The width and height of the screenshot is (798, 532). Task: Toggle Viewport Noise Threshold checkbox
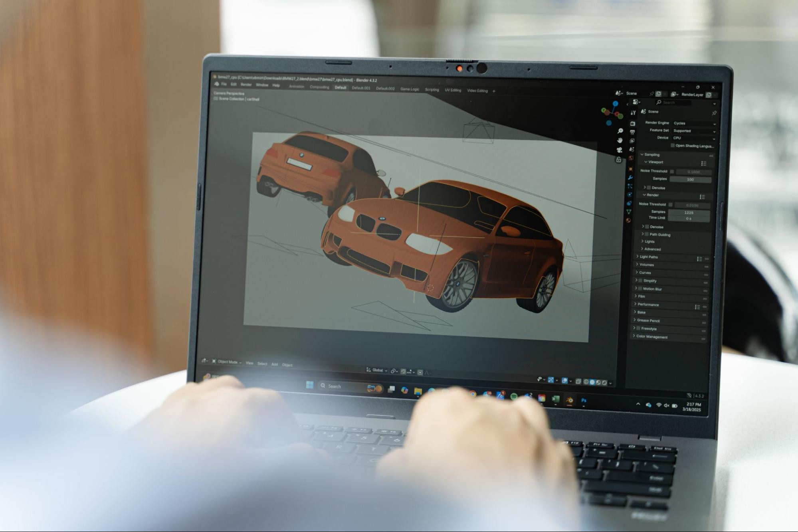pyautogui.click(x=672, y=172)
